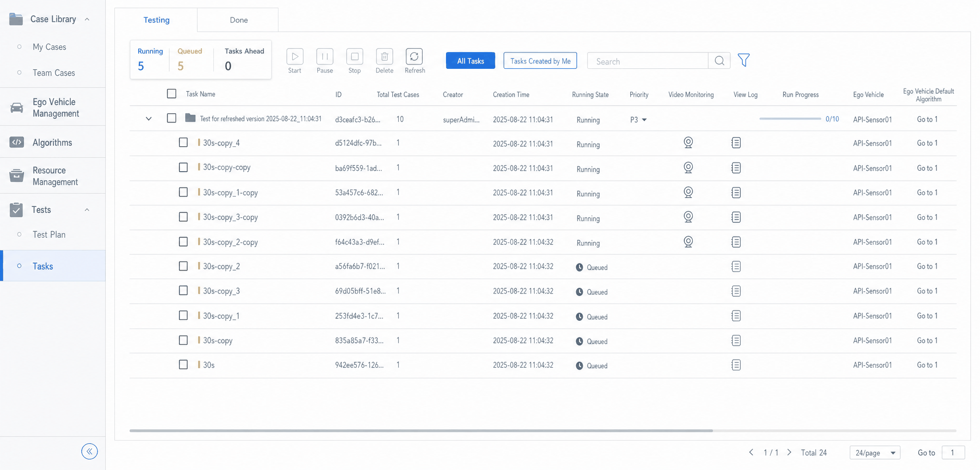Switch to the Done tab
The width and height of the screenshot is (980, 470).
click(238, 20)
